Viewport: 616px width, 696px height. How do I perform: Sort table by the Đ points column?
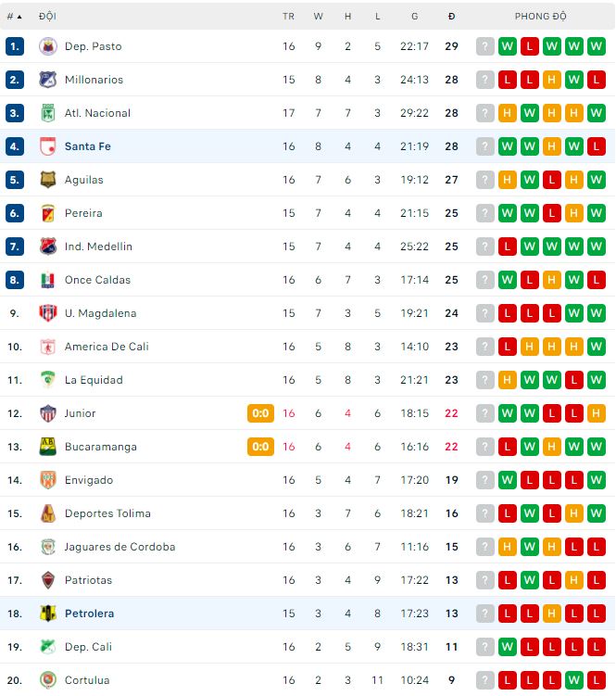click(x=451, y=17)
